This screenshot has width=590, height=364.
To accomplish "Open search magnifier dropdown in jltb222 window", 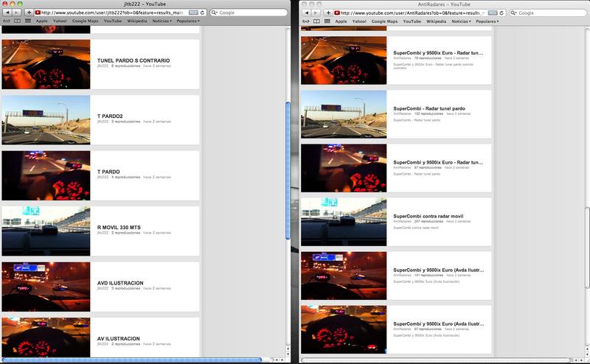I will [215, 13].
